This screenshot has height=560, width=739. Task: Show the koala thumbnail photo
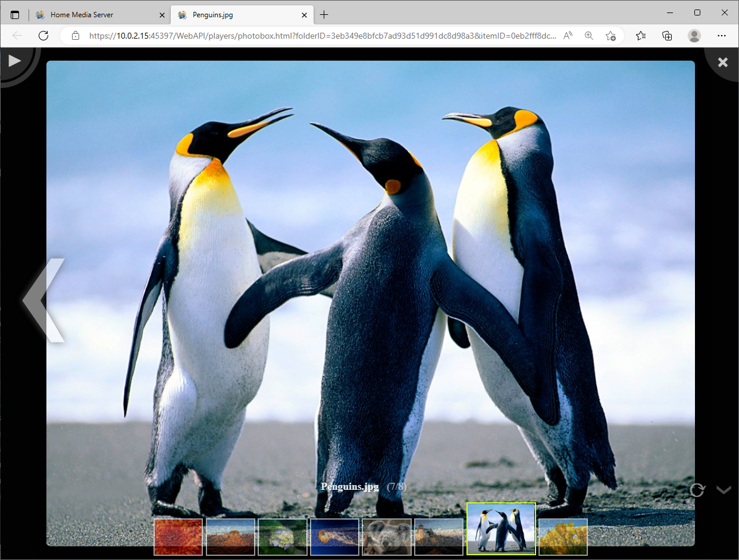point(387,537)
